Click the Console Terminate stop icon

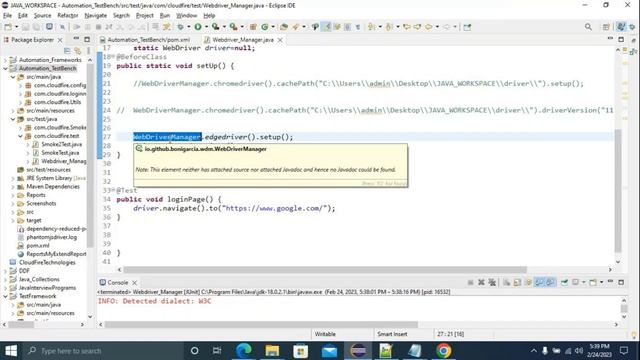[470, 282]
